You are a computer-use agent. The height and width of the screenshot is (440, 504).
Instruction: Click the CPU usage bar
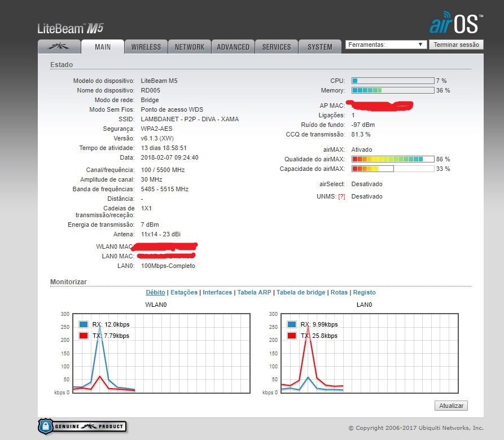tap(393, 81)
